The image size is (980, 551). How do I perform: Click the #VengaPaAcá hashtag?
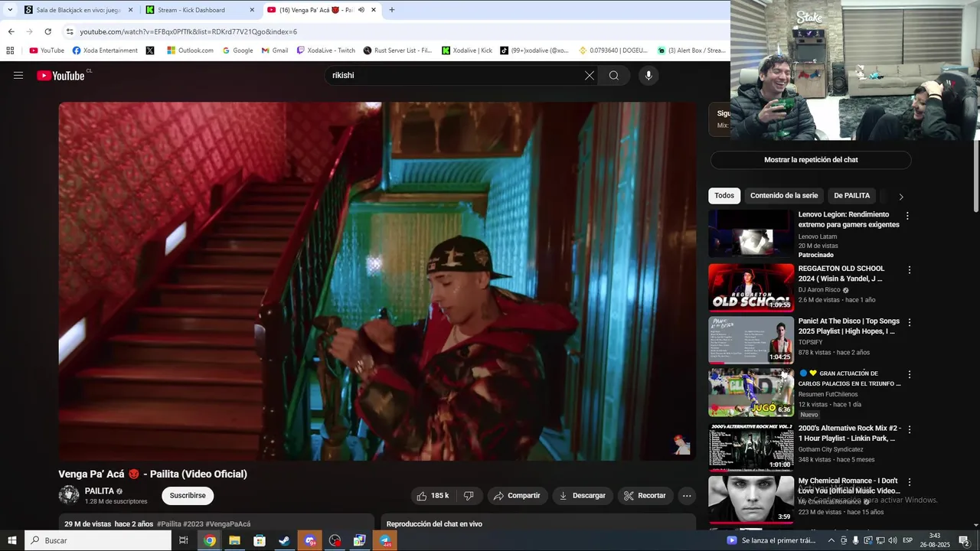[x=227, y=524]
